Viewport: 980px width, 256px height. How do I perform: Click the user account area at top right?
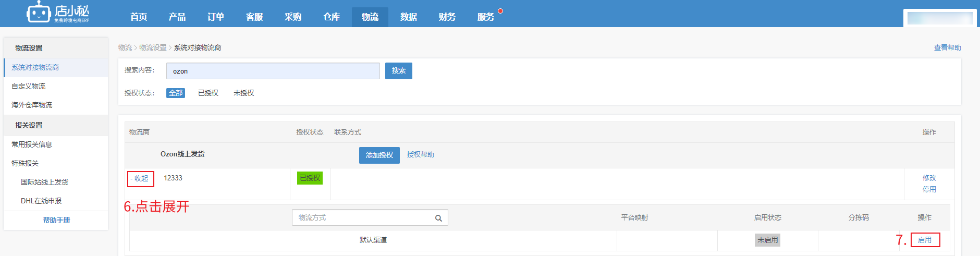[x=940, y=18]
